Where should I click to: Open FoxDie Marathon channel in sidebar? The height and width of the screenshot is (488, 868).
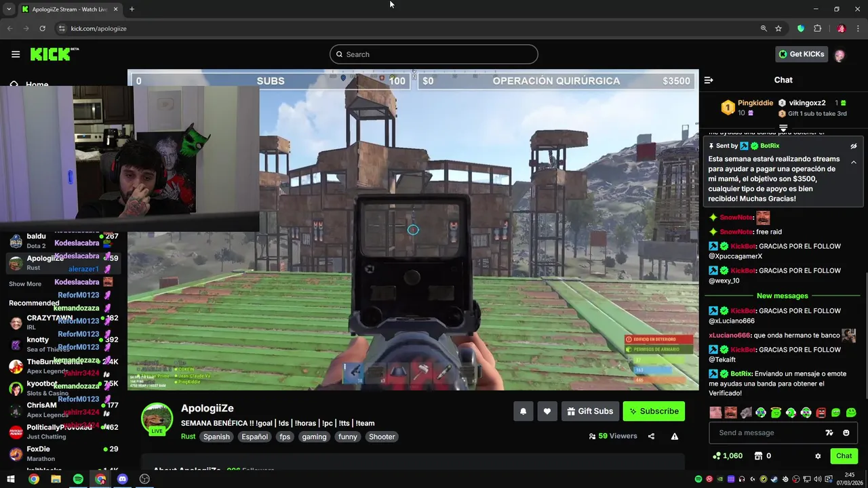64,453
